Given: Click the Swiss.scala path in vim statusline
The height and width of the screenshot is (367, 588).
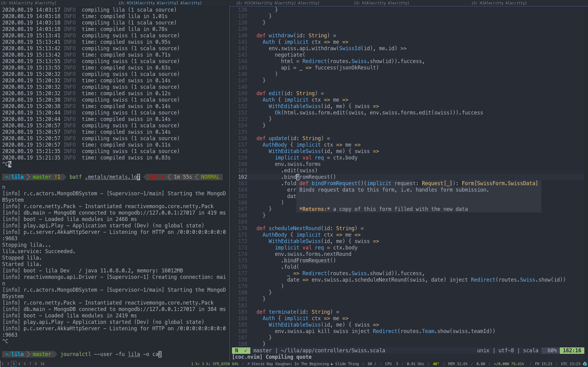Looking at the screenshot, I should tap(333, 350).
